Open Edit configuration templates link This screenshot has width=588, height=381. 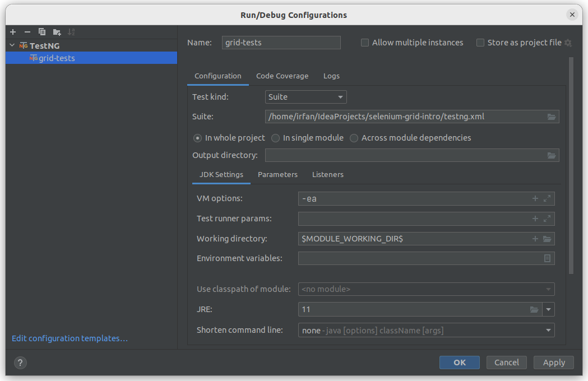click(x=70, y=338)
